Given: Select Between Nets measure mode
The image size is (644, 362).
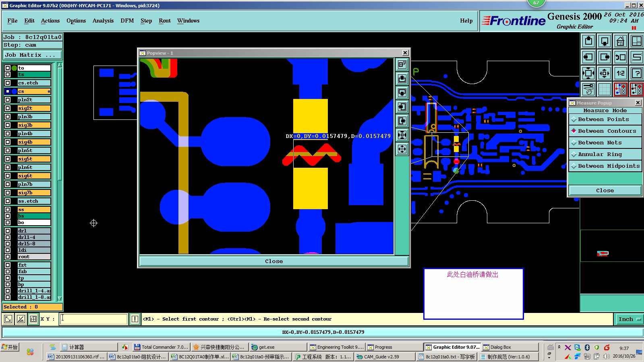Looking at the screenshot, I should coord(605,143).
